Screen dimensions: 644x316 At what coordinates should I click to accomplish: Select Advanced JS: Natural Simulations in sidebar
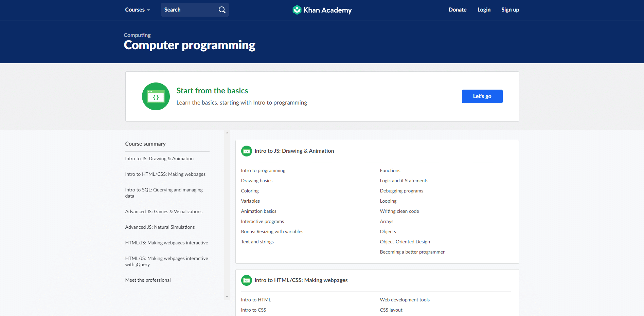[160, 227]
